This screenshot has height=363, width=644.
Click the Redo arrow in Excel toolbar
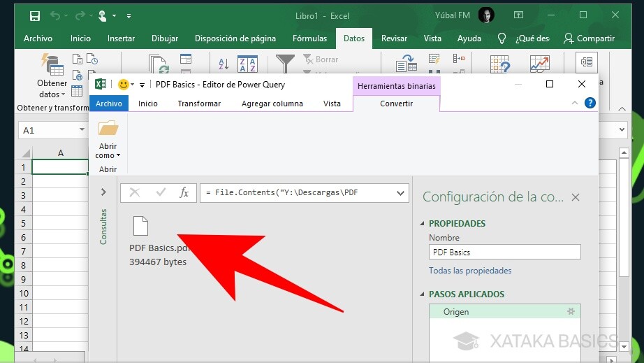click(80, 15)
